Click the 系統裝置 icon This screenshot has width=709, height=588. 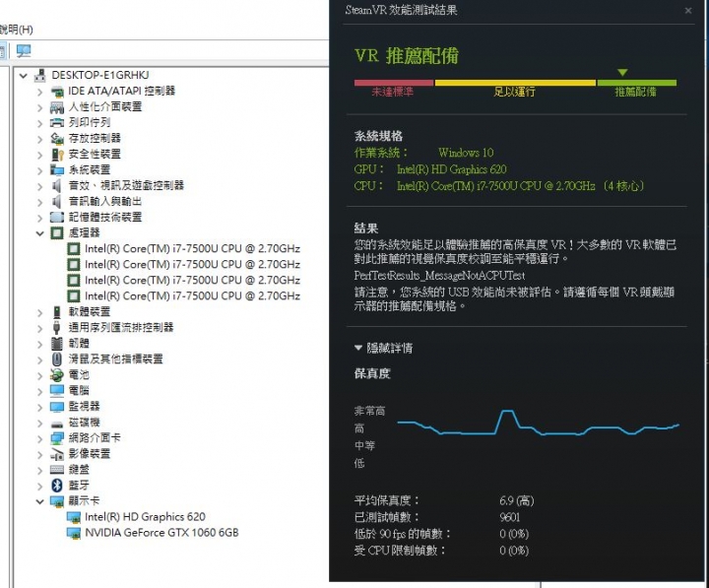(x=57, y=170)
